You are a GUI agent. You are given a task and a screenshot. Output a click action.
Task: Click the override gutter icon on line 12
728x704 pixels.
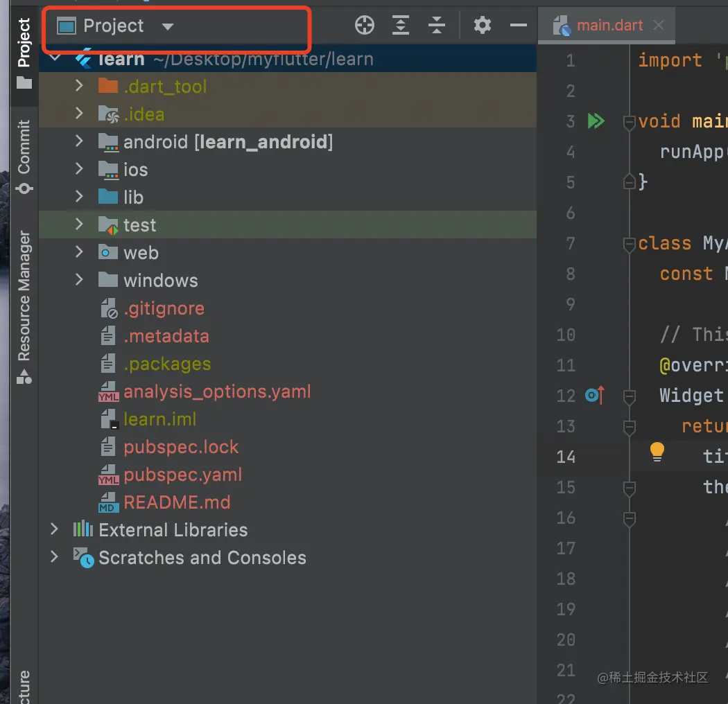(x=595, y=396)
